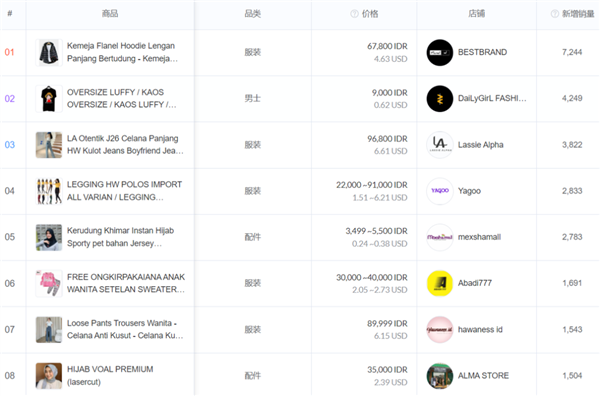The image size is (600, 396).
Task: Click the 商品 column header
Action: 110,14
